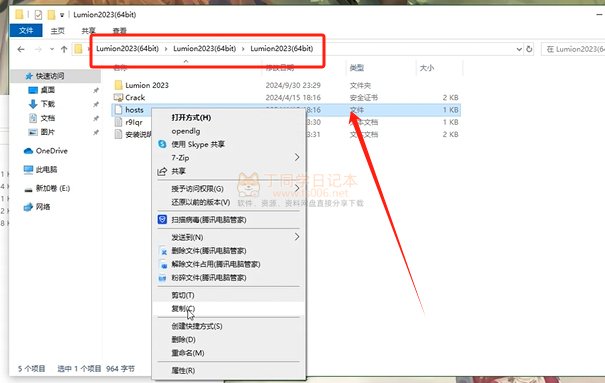
Task: Click the 下载 pin icon
Action: 96,104
